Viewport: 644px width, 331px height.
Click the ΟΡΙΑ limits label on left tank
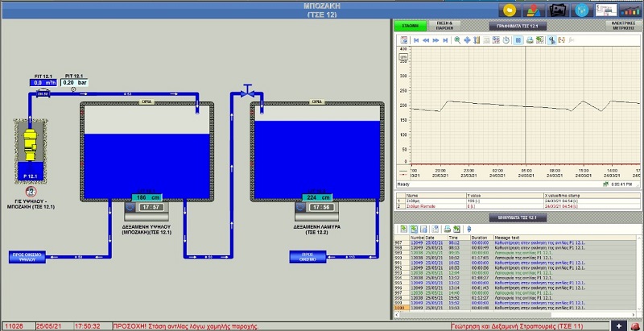pos(147,102)
